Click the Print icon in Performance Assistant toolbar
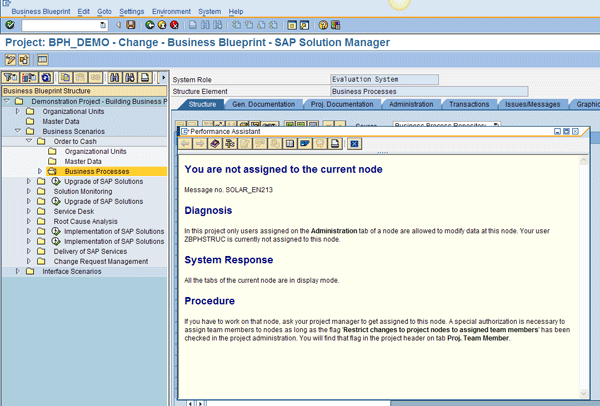 click(335, 143)
